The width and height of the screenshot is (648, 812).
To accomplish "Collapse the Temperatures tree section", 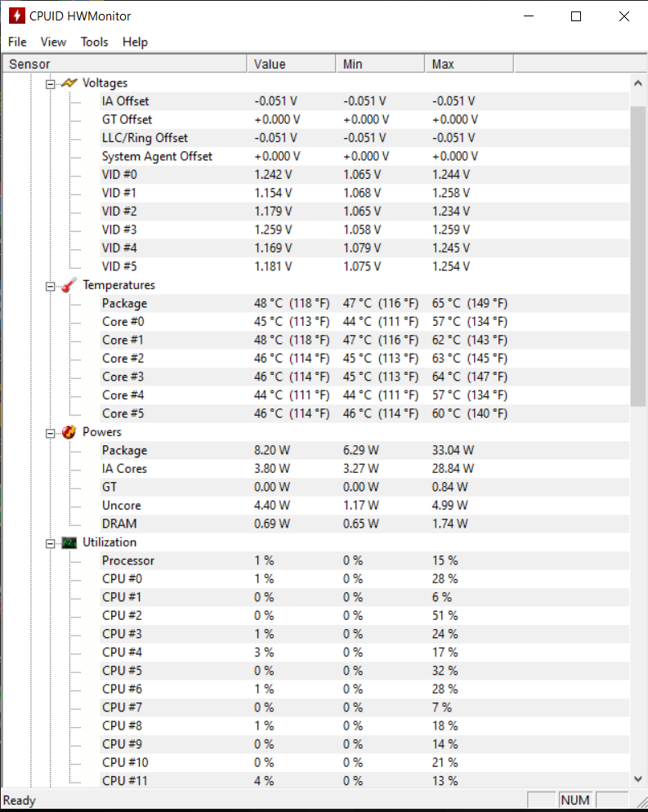I will (x=50, y=287).
